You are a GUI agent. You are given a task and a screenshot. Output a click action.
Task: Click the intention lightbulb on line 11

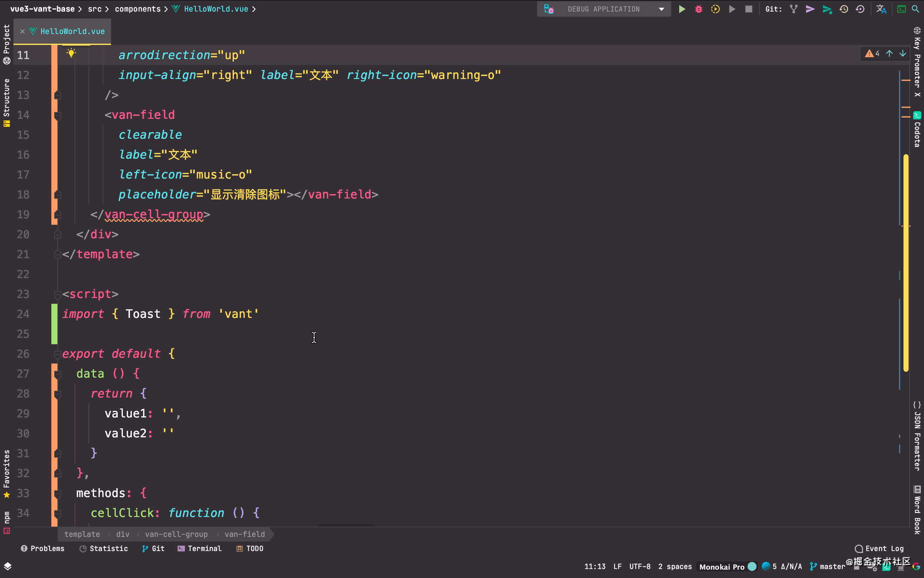coord(71,53)
